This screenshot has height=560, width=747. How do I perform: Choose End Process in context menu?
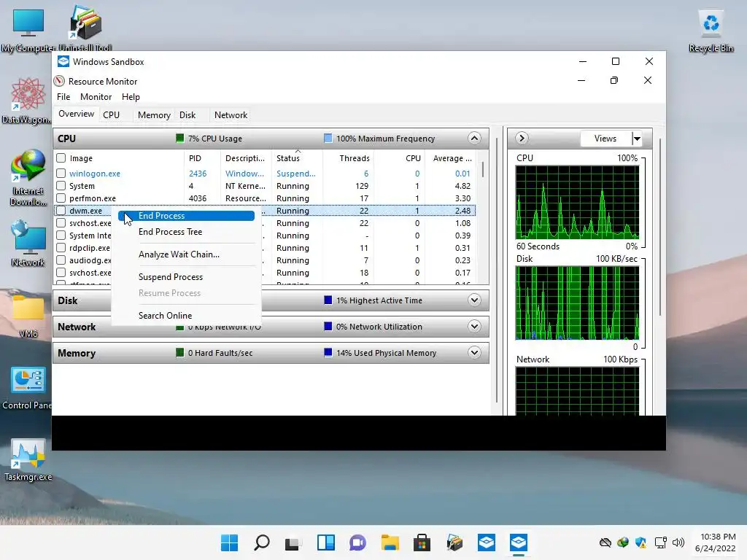pos(186,216)
